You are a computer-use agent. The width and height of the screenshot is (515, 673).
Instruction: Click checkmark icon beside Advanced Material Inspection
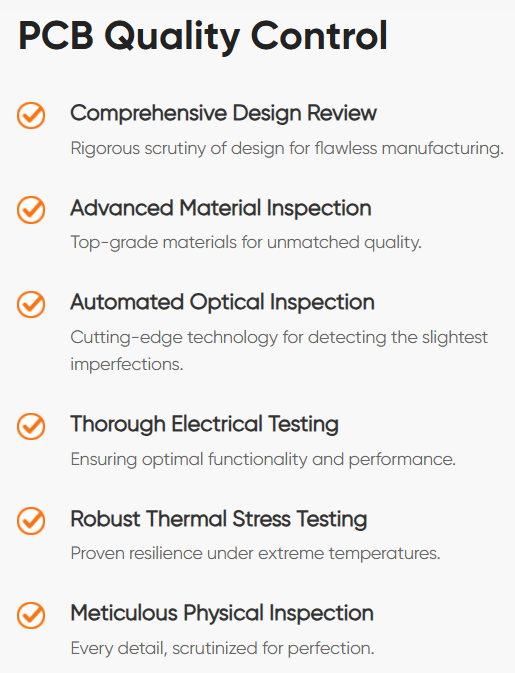coord(31,210)
